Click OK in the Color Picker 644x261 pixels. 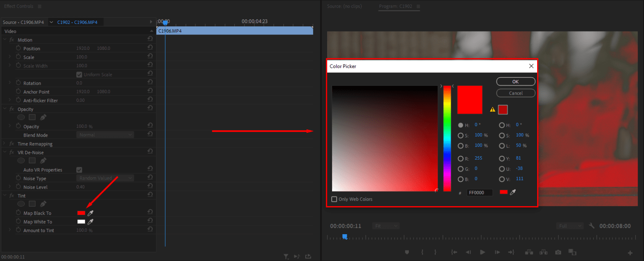pos(515,81)
